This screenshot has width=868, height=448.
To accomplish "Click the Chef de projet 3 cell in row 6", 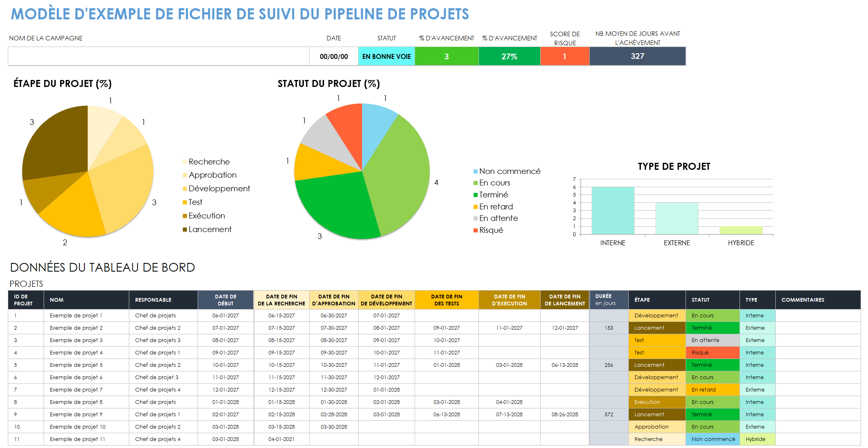I will point(163,377).
